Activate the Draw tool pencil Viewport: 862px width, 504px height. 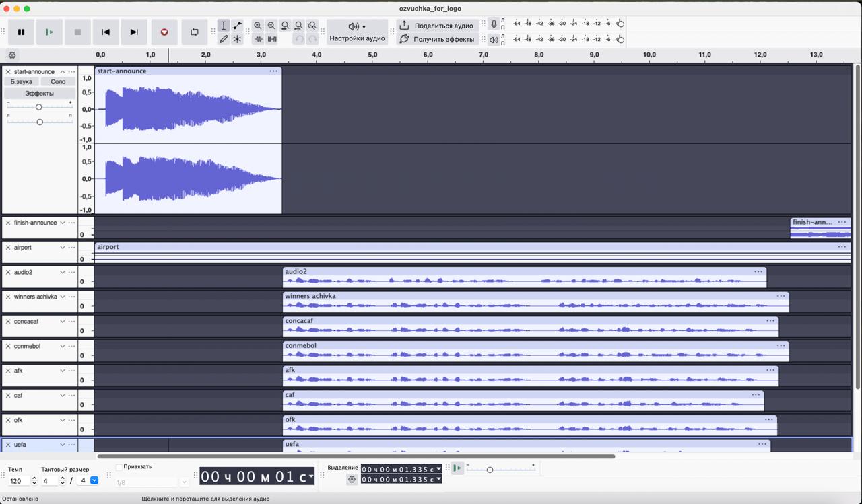click(224, 38)
